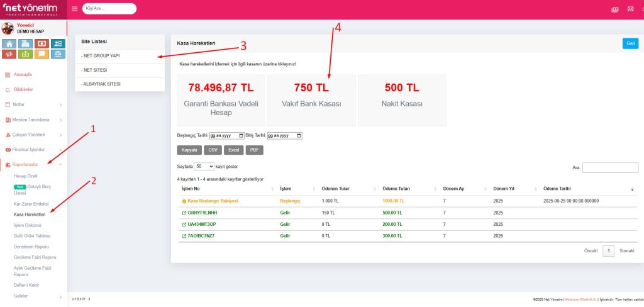Click the red money shortcut icon
Image resolution: width=644 pixels, height=307 pixels.
(x=42, y=43)
